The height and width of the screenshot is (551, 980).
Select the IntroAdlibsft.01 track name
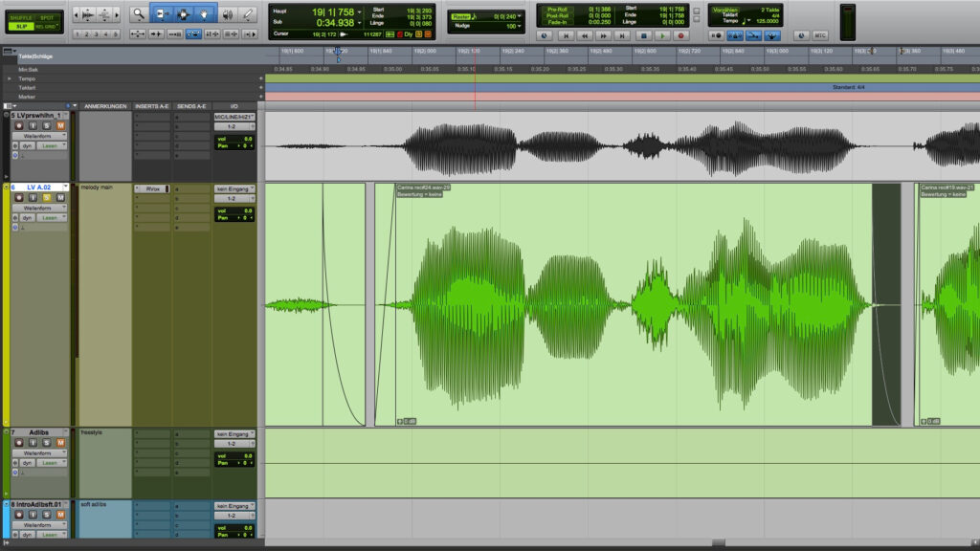38,504
